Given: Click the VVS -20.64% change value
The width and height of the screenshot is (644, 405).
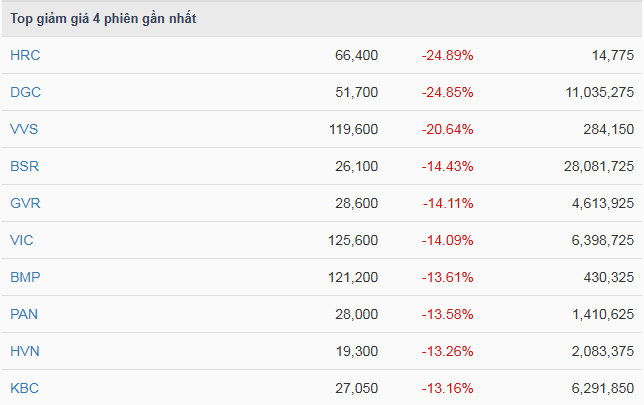Looking at the screenshot, I should [x=447, y=129].
